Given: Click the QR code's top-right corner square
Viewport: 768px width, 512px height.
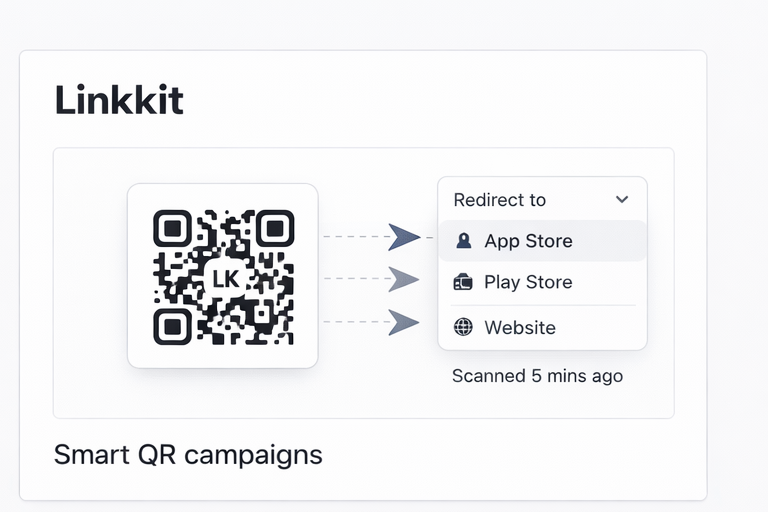Looking at the screenshot, I should point(274,229).
